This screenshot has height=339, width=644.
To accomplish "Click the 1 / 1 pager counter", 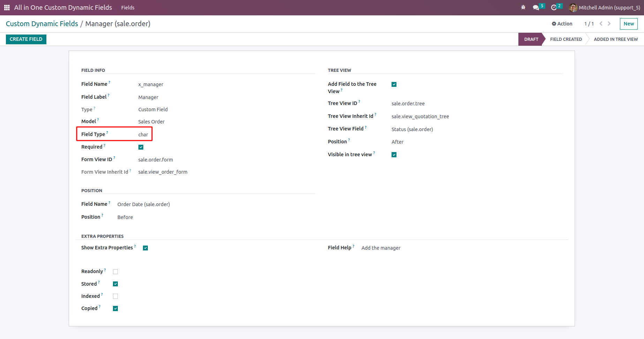I will (x=589, y=24).
